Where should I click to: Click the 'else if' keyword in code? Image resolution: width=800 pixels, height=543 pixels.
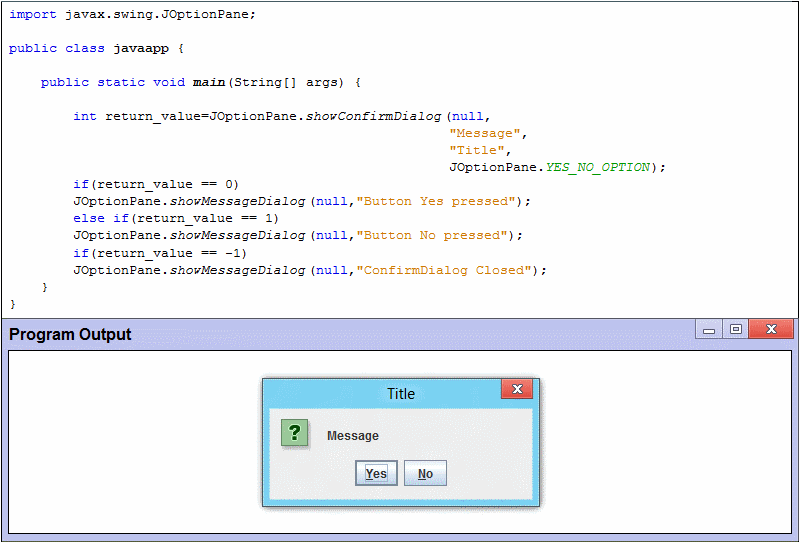click(x=101, y=218)
